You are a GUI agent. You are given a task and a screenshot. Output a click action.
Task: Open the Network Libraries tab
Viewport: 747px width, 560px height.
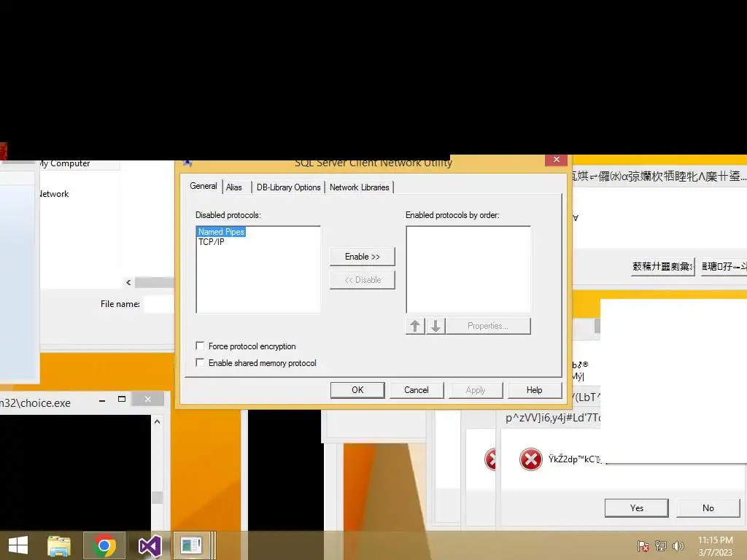coord(359,187)
